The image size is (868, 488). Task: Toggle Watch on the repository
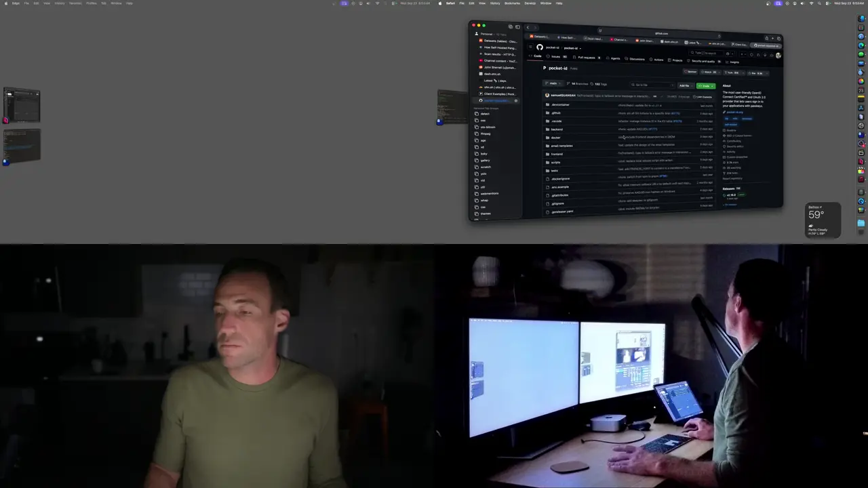[709, 72]
